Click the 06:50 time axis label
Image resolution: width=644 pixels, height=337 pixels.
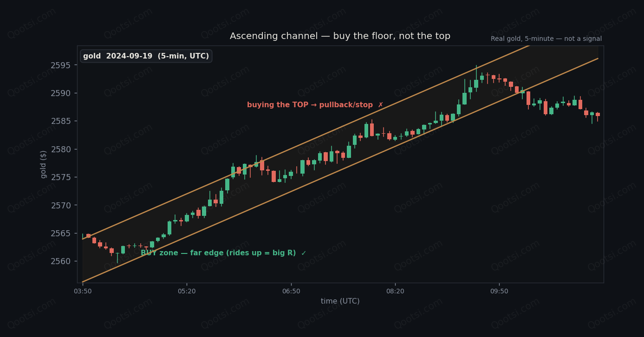tap(291, 292)
